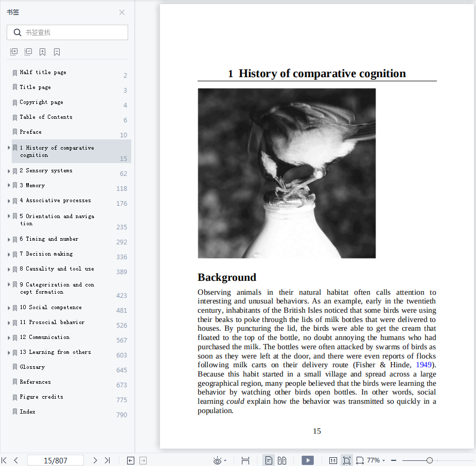Expand 4 Associative processes chapter
The image size is (476, 466).
click(9, 201)
